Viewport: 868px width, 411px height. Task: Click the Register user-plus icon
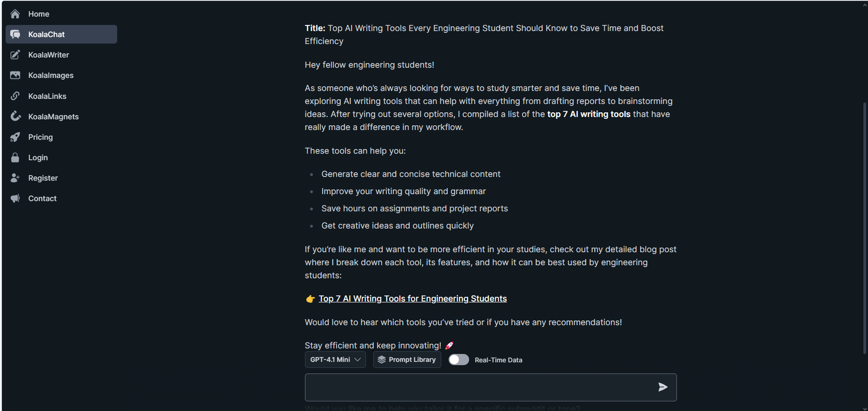[15, 178]
